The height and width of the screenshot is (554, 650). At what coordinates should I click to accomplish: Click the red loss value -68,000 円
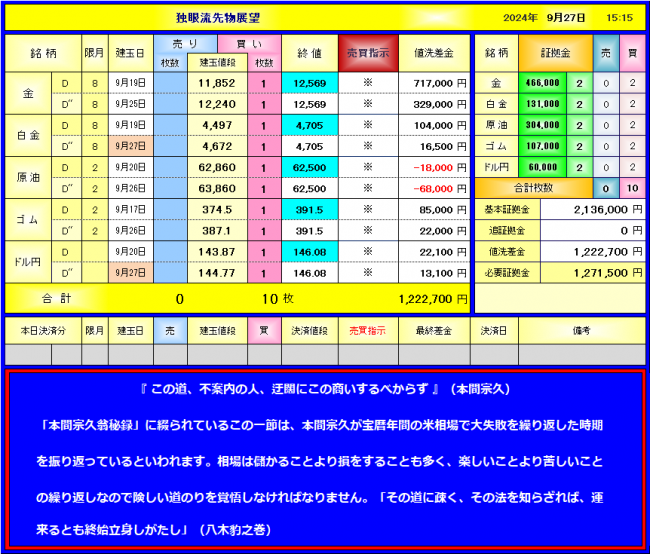(x=434, y=189)
